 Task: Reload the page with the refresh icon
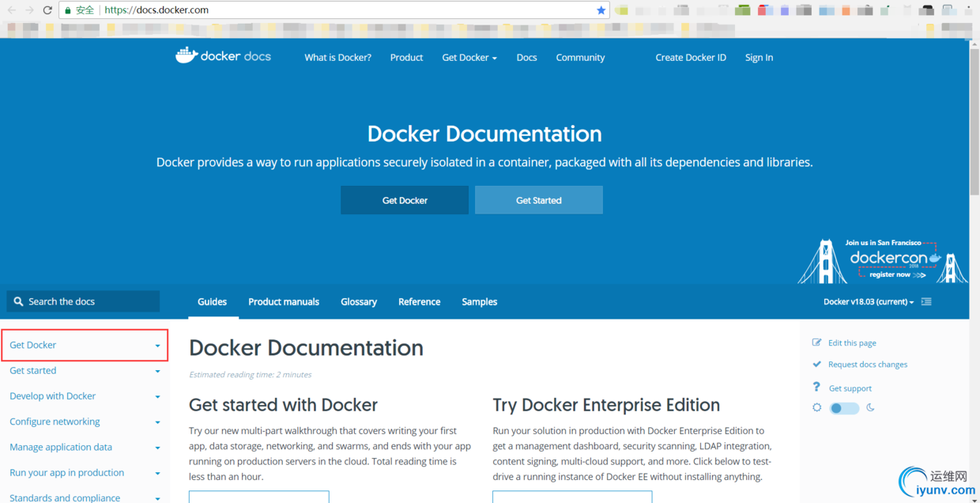[47, 10]
